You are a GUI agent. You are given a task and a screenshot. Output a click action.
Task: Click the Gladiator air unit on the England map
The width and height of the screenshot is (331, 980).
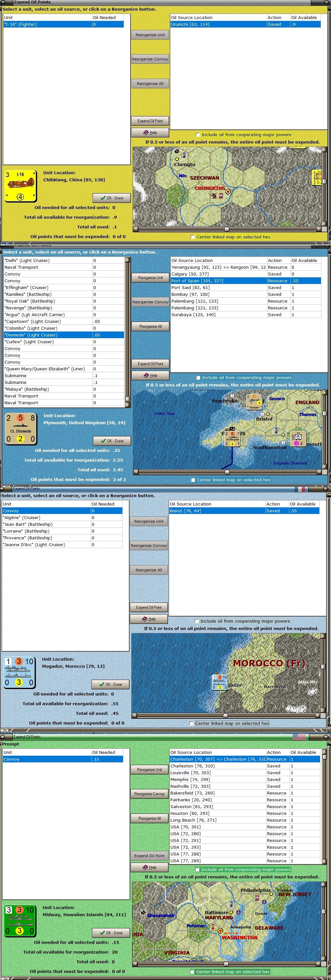[254, 402]
